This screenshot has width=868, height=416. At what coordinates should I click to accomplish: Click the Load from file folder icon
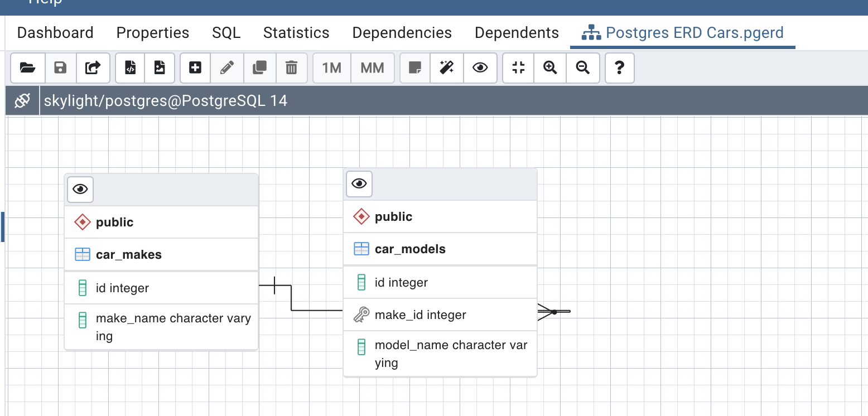coord(27,68)
